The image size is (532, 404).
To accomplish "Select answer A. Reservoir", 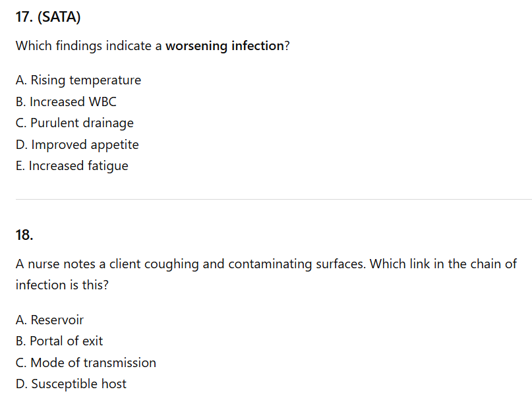I will coord(49,320).
